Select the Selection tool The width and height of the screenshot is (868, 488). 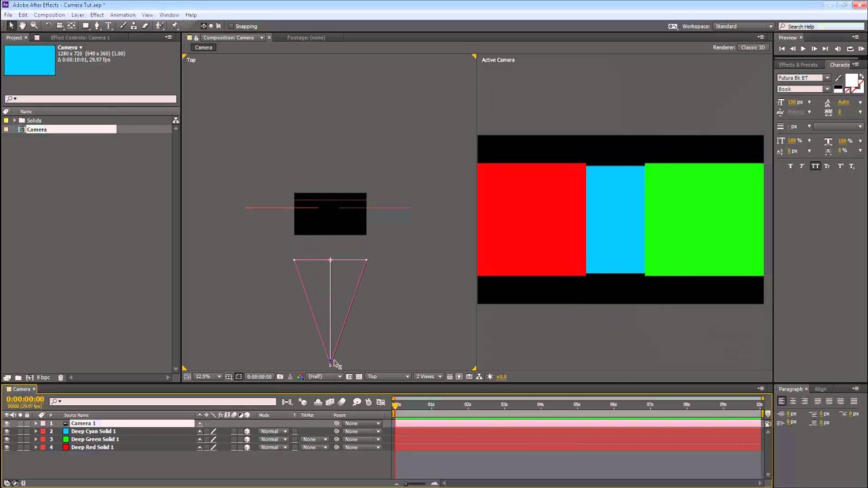coord(11,26)
